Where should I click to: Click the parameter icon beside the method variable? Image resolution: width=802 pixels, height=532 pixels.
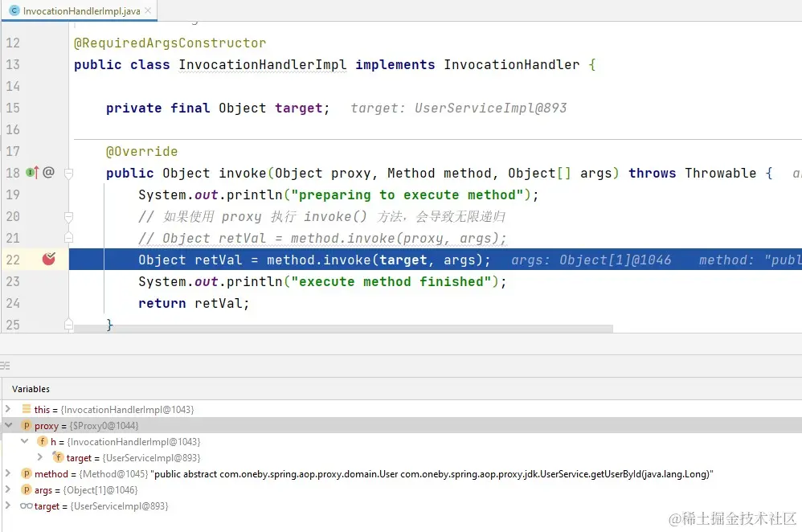click(x=27, y=473)
